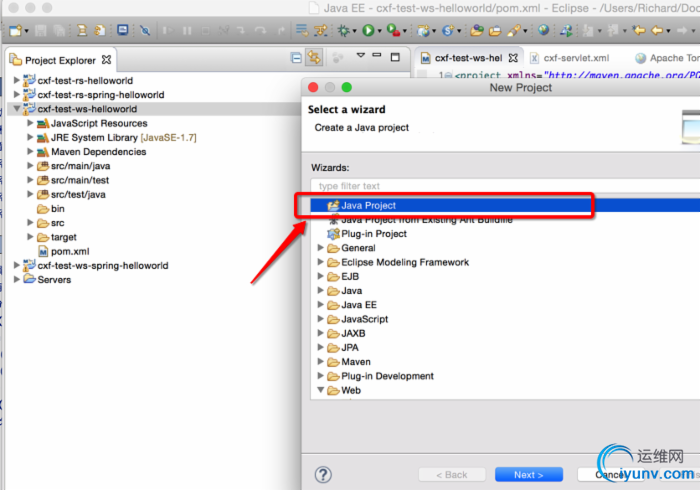Toggle Link with Editor in Project Explorer
This screenshot has width=700, height=490.
[x=314, y=58]
